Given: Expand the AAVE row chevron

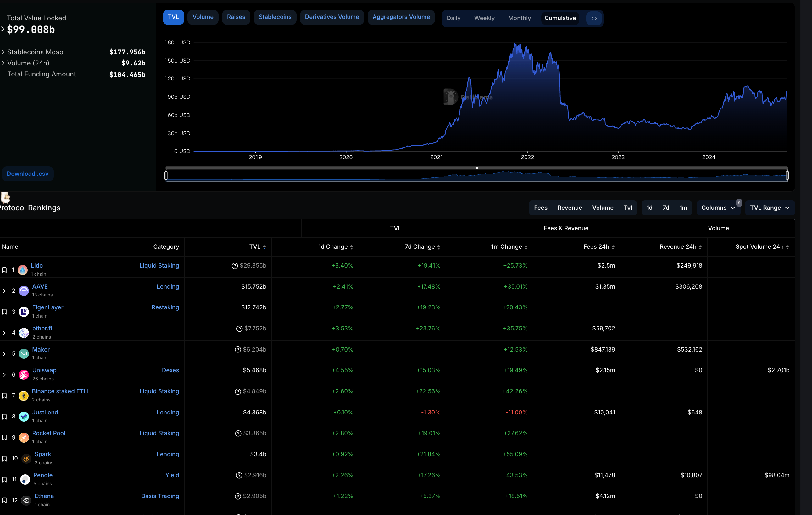Looking at the screenshot, I should tap(4, 291).
